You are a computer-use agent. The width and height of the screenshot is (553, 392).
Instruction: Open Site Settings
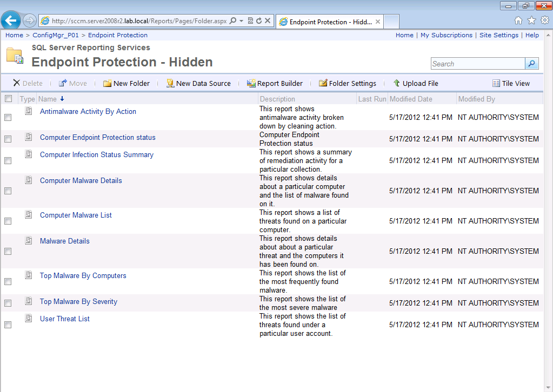[x=499, y=35]
